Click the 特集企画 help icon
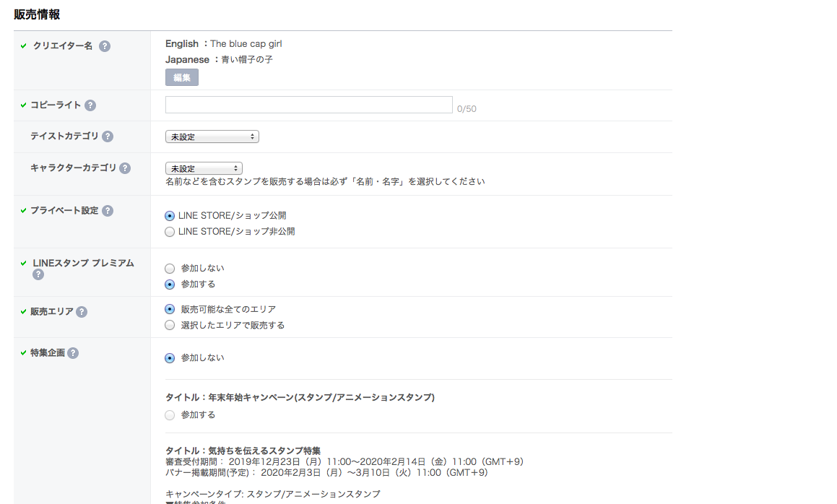Screen dimensions: 837x504 click(73, 353)
